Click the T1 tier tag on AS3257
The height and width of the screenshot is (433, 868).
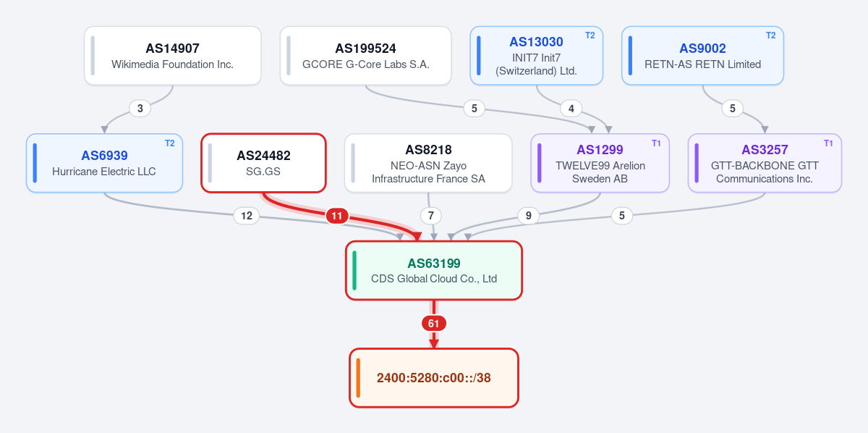coord(828,143)
